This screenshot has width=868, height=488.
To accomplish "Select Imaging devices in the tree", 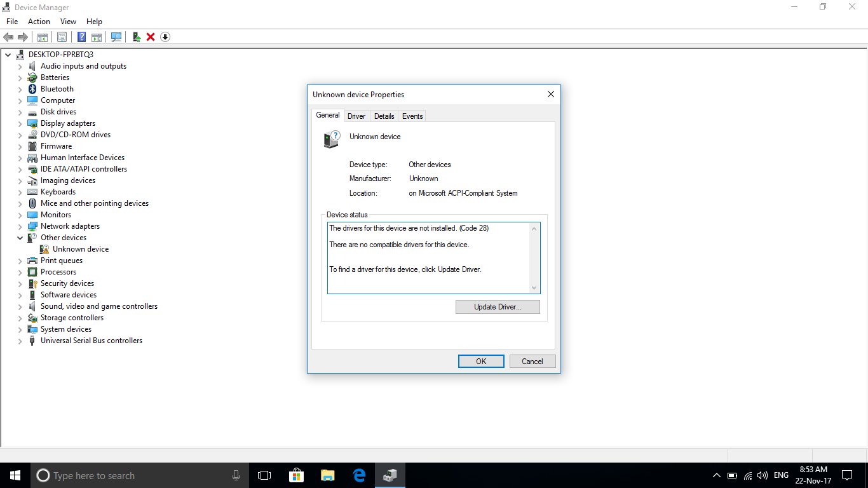I will pyautogui.click(x=68, y=180).
